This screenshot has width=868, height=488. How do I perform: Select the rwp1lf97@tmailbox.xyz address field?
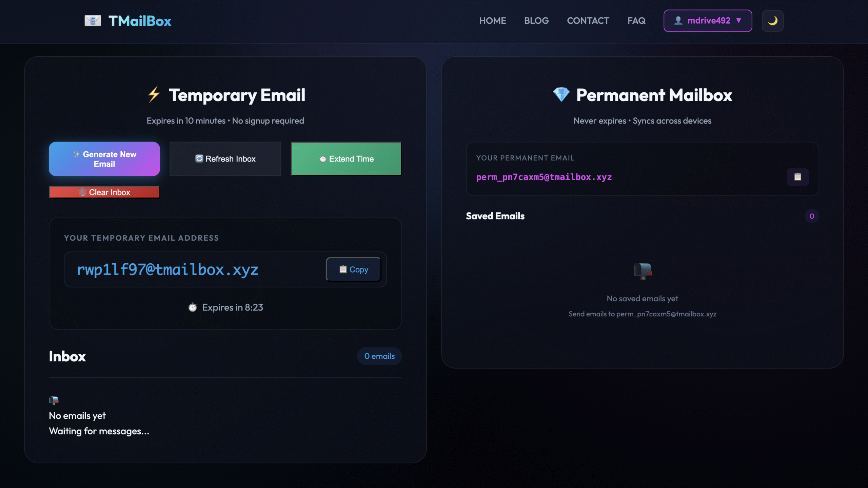click(168, 269)
